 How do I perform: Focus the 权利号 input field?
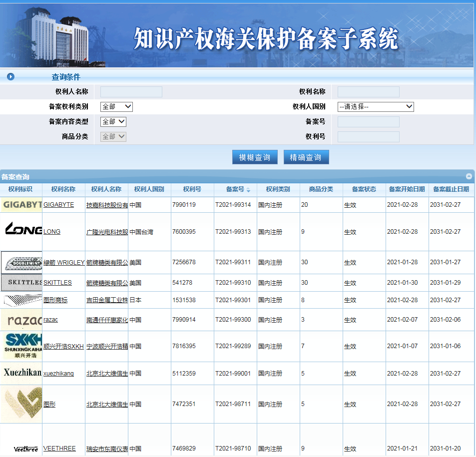pyautogui.click(x=368, y=137)
